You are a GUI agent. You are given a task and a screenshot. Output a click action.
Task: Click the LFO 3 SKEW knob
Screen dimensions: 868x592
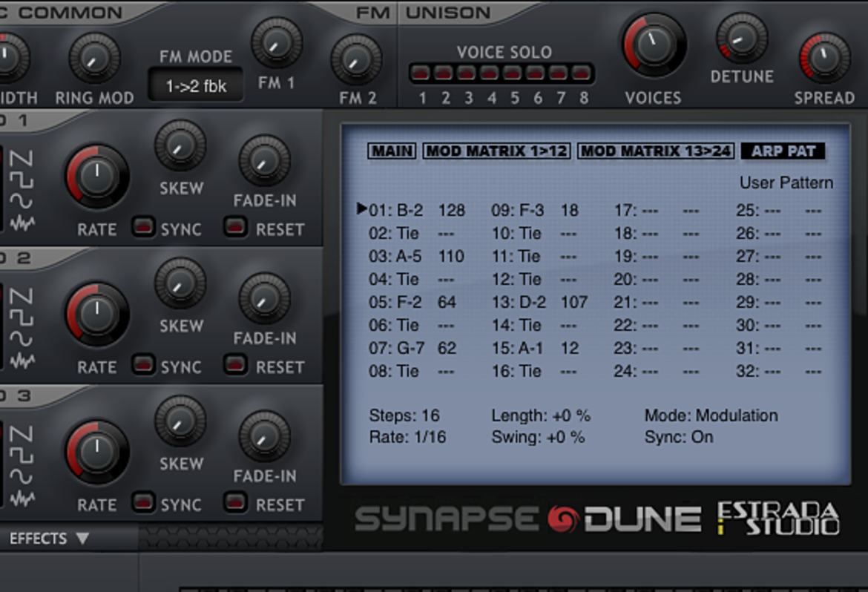pos(180,422)
